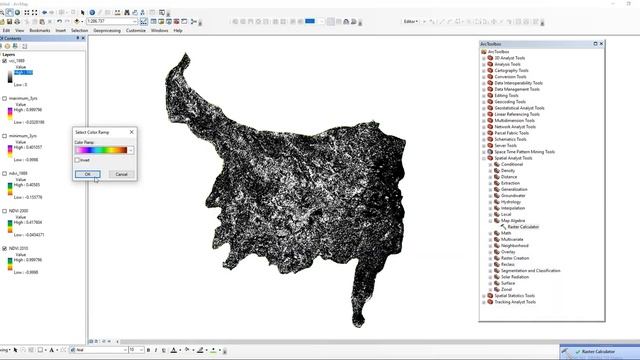Click Italic button in Draw toolbar
The image size is (640, 360).
[156, 350]
